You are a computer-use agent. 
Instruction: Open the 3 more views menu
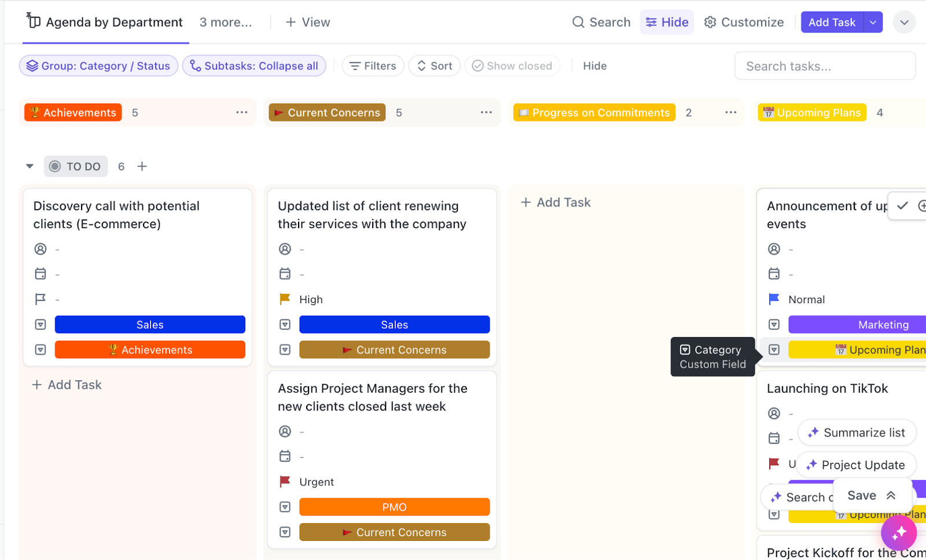226,22
